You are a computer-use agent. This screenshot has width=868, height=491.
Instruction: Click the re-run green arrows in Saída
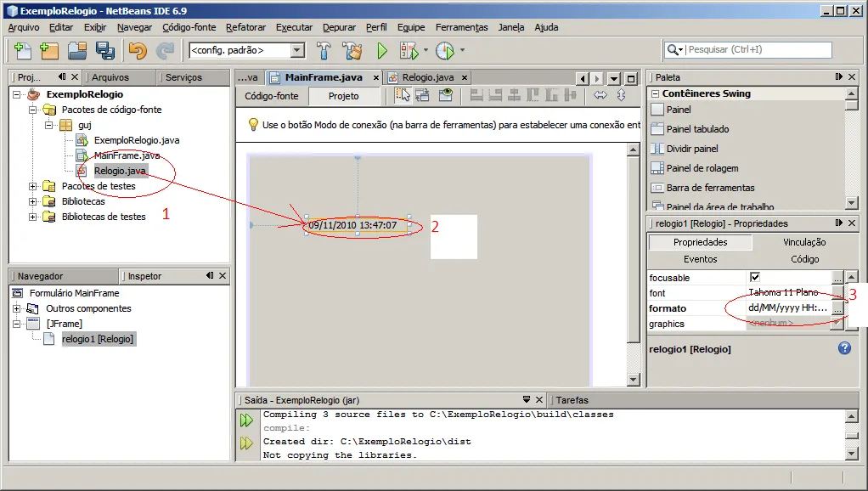[246, 420]
